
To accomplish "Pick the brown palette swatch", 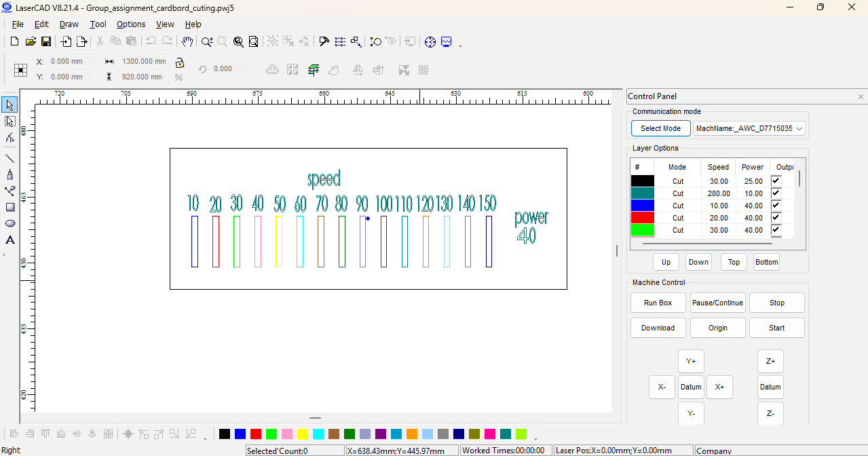I will tap(334, 434).
